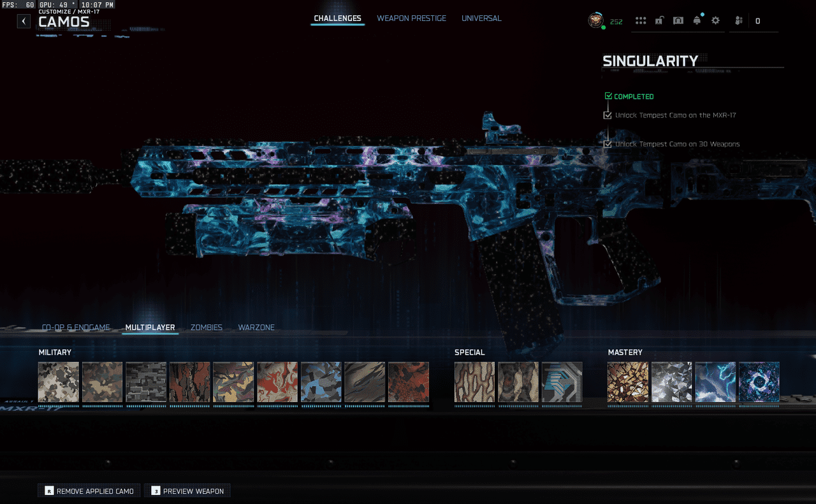The width and height of the screenshot is (816, 504).
Task: Click the back arrow next to CAMOS
Action: (x=24, y=21)
